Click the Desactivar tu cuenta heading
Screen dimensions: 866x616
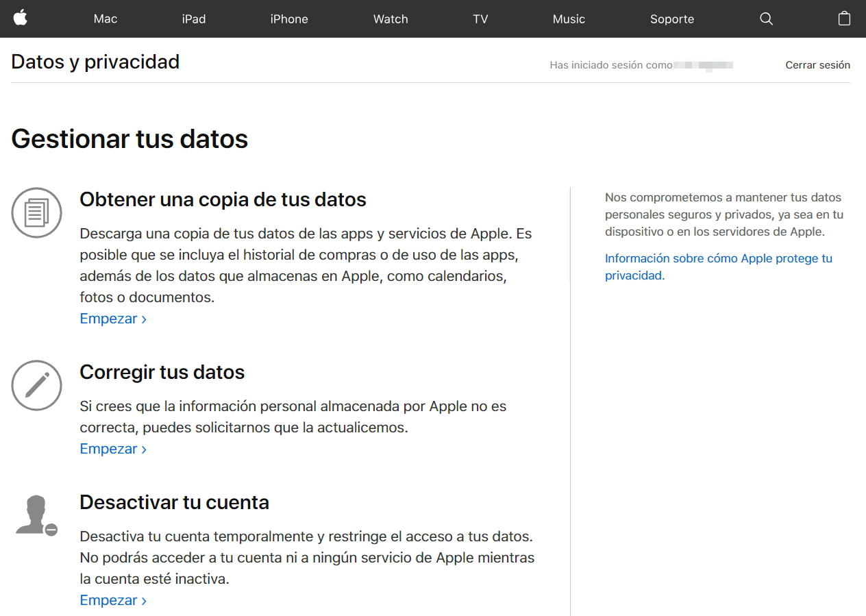(174, 502)
